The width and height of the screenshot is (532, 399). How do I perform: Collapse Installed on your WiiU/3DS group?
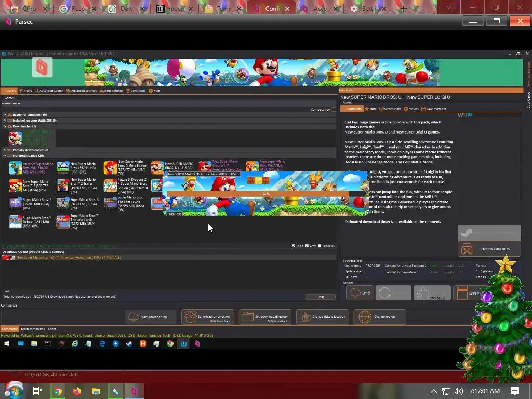tap(5, 121)
